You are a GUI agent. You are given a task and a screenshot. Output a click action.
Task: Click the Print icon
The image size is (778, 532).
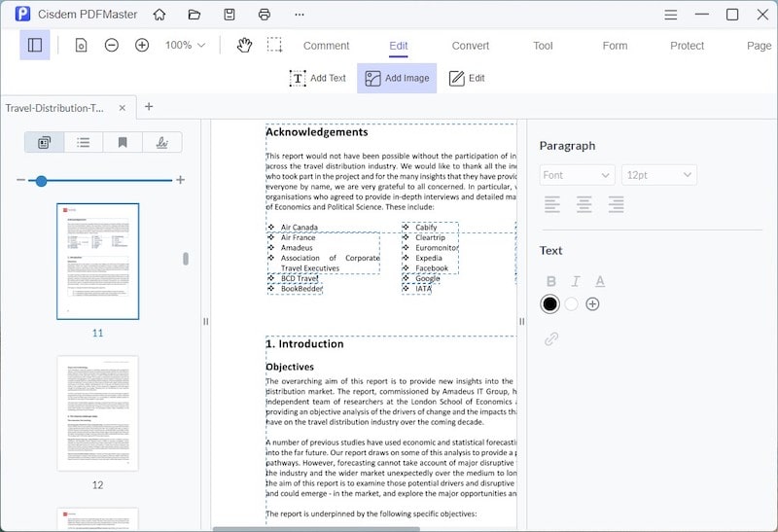point(265,15)
